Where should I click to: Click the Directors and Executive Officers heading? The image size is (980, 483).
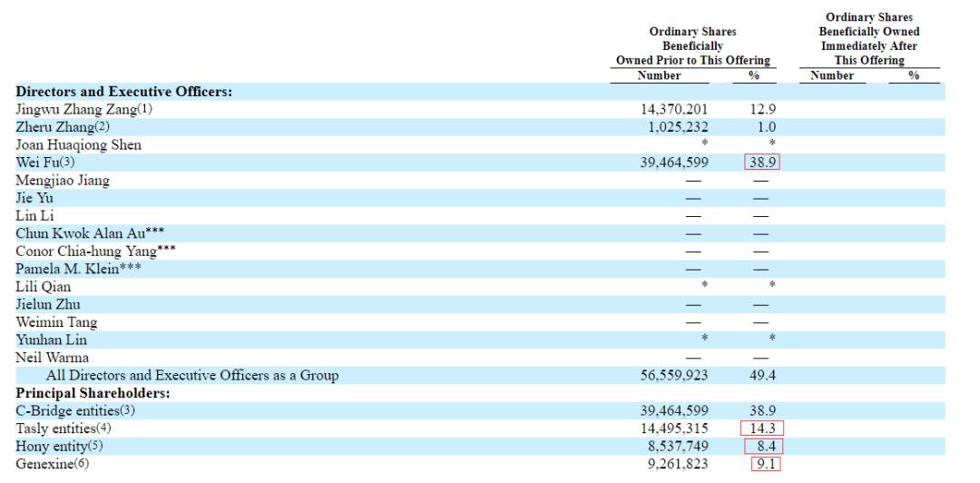coord(124,92)
